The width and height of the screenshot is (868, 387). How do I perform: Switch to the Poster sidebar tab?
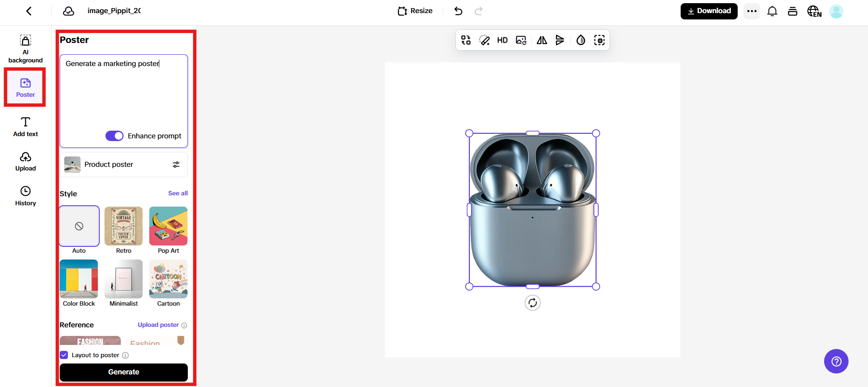point(25,87)
